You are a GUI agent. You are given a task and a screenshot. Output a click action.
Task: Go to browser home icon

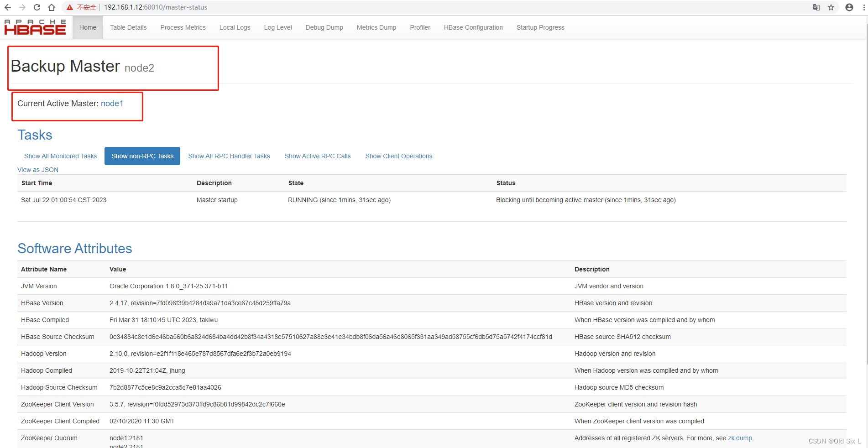click(52, 7)
